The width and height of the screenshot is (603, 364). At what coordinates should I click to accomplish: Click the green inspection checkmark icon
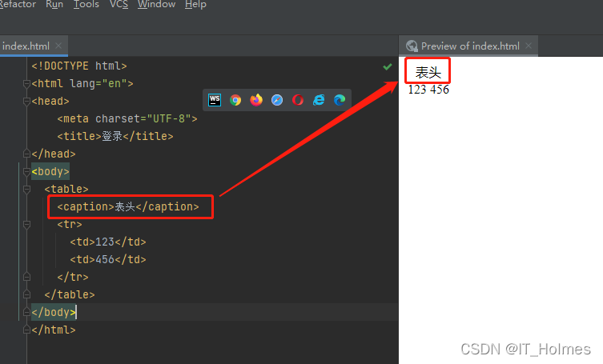click(x=388, y=67)
